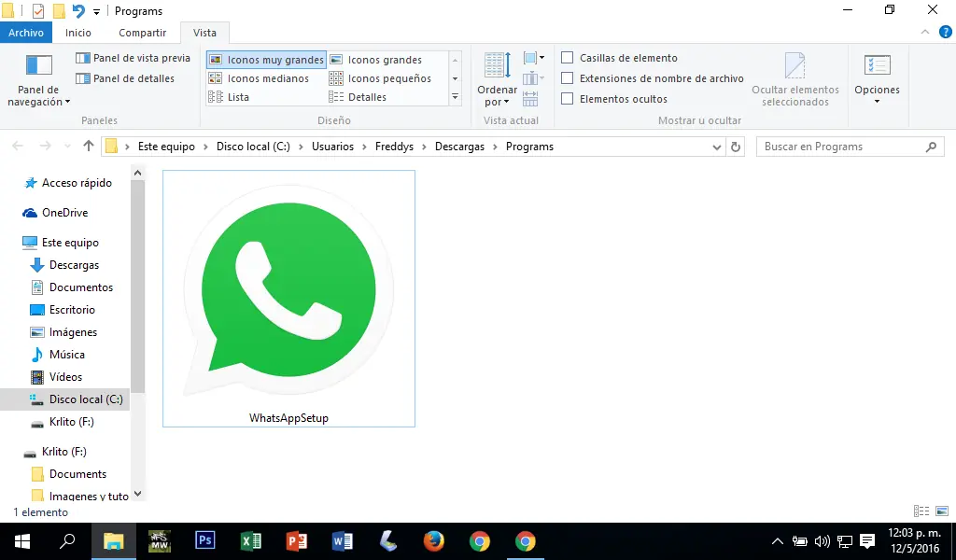Screen dimensions: 956x560
Task: Switch to details view status bar icon
Action: pyautogui.click(x=921, y=511)
